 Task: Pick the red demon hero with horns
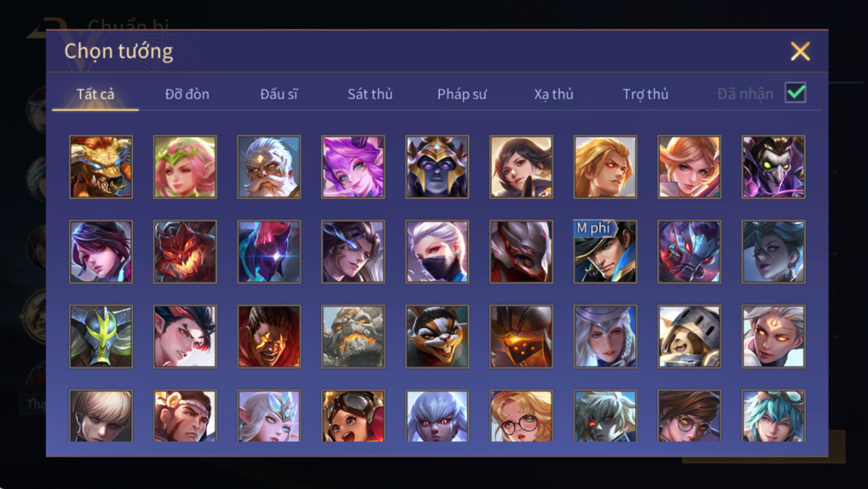point(185,251)
